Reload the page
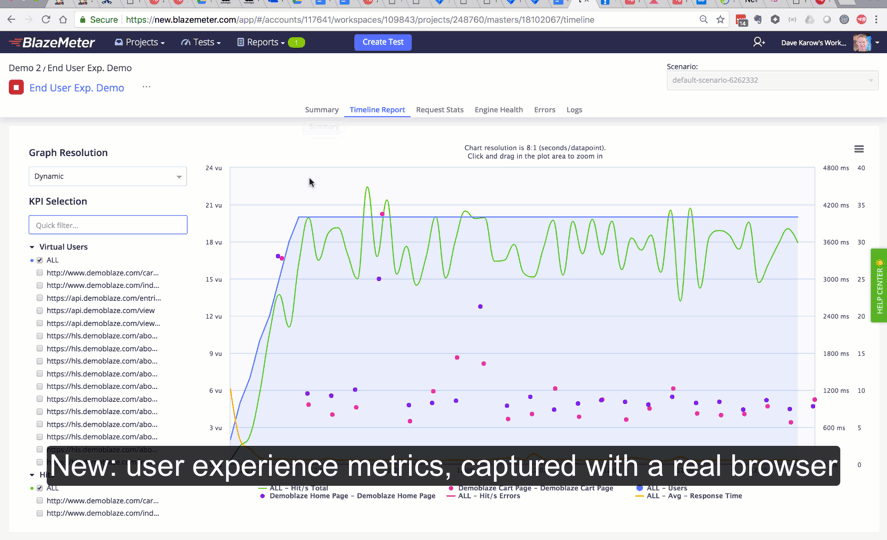This screenshot has width=887, height=540. click(46, 19)
